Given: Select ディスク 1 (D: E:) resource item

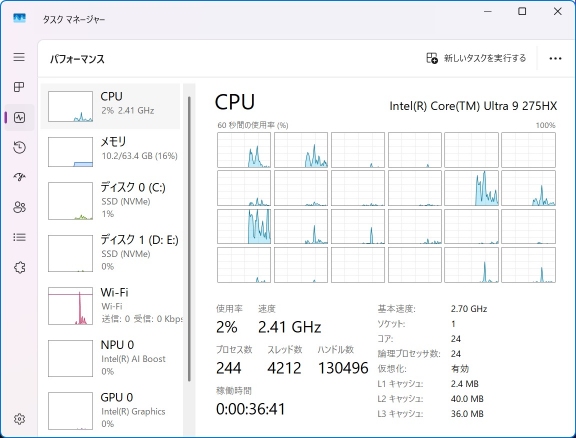Looking at the screenshot, I should pos(110,253).
